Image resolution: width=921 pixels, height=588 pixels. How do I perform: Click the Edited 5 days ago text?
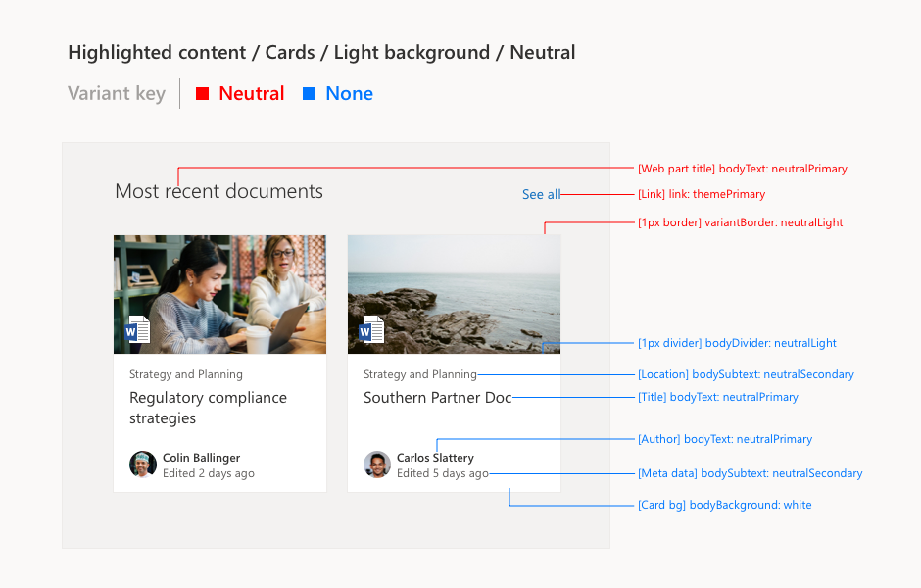pos(442,473)
